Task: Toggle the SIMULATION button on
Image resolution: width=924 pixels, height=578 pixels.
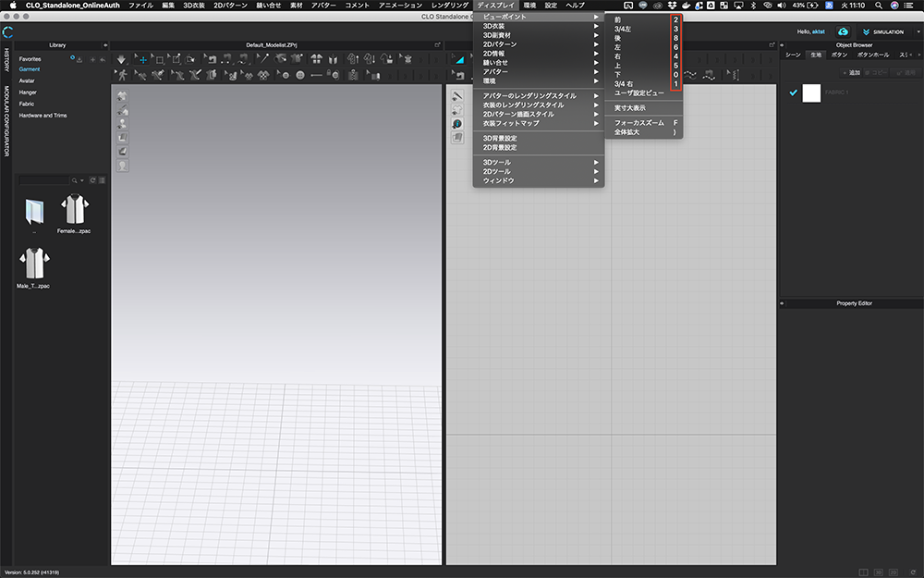Action: (x=887, y=31)
